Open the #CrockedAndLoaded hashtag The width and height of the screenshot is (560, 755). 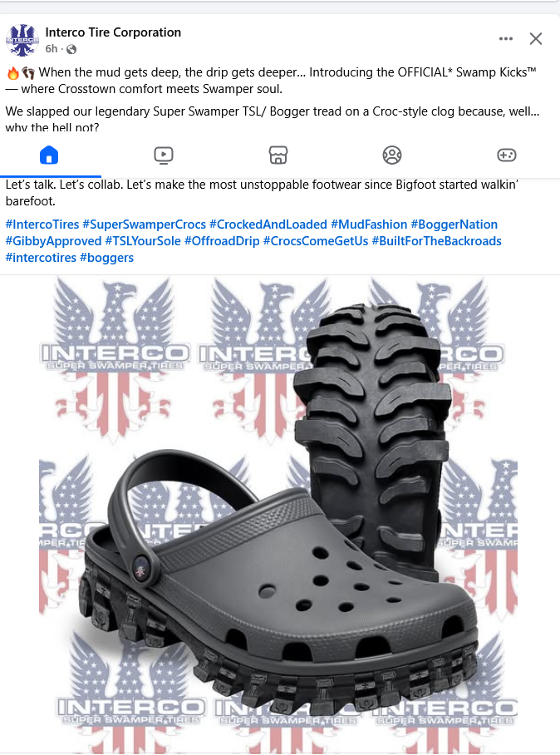tap(268, 225)
